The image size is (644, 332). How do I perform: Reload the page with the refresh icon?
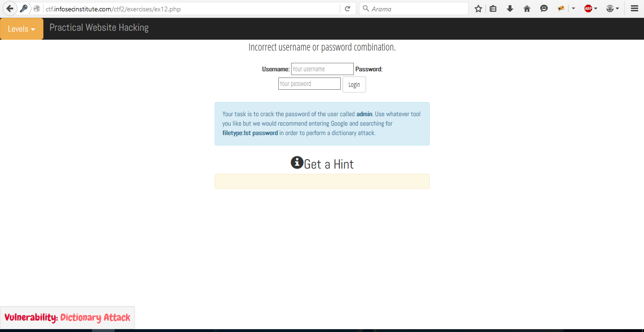point(347,9)
